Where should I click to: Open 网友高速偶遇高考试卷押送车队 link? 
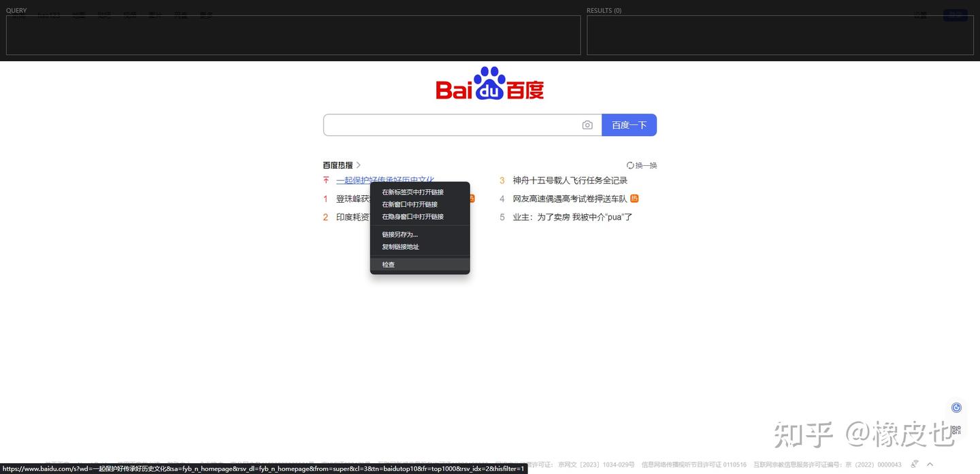[x=570, y=199]
